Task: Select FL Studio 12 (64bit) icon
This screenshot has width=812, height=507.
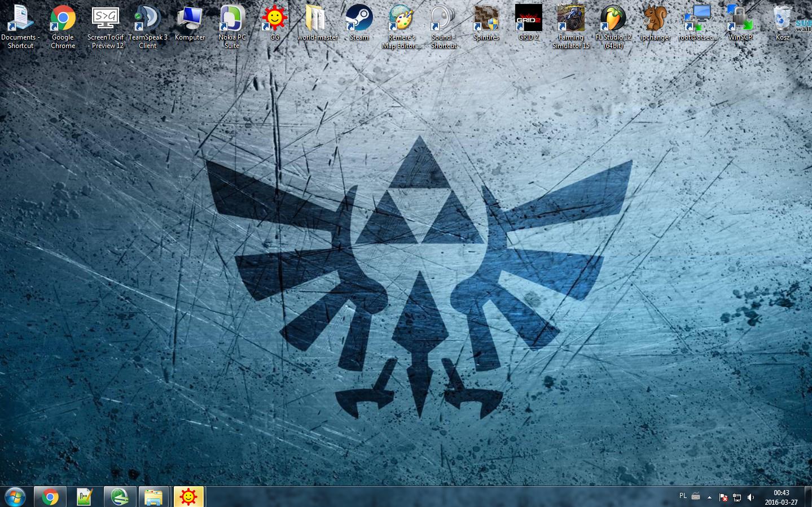Action: pos(613,25)
